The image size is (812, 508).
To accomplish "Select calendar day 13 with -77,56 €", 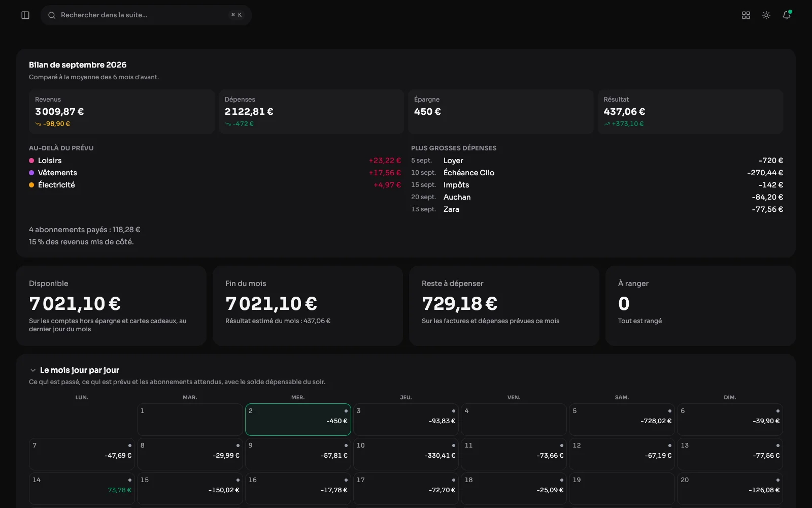I will pos(730,454).
